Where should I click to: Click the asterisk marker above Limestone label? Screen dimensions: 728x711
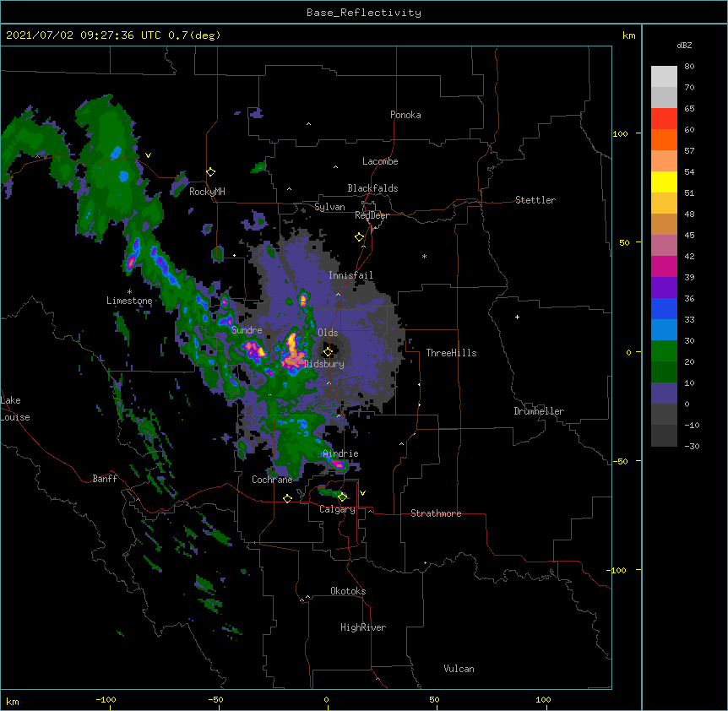[129, 291]
